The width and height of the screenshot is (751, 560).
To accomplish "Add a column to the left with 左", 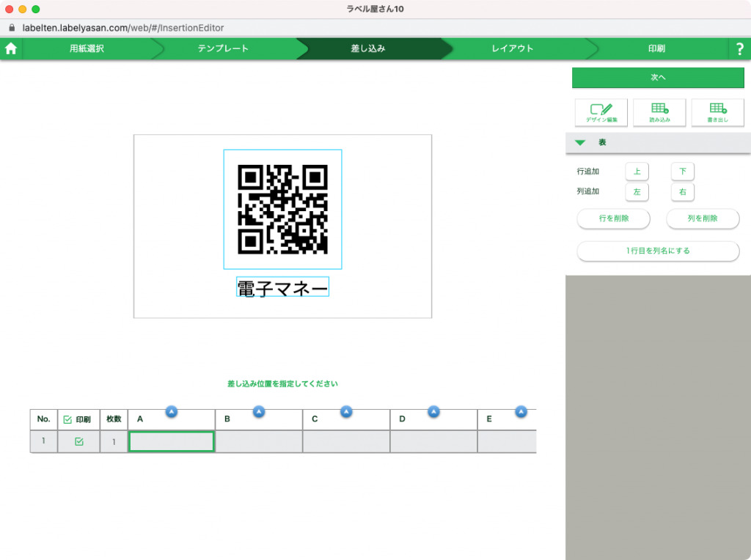I will pos(637,192).
